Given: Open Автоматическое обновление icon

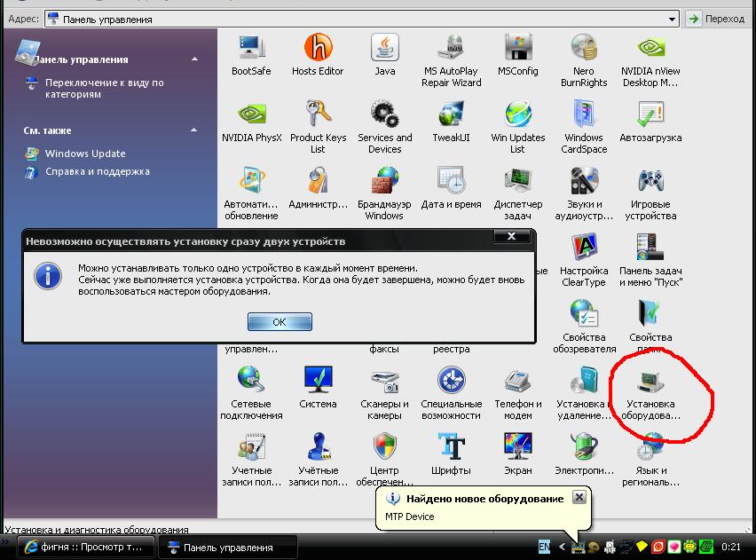Looking at the screenshot, I should point(251,193).
